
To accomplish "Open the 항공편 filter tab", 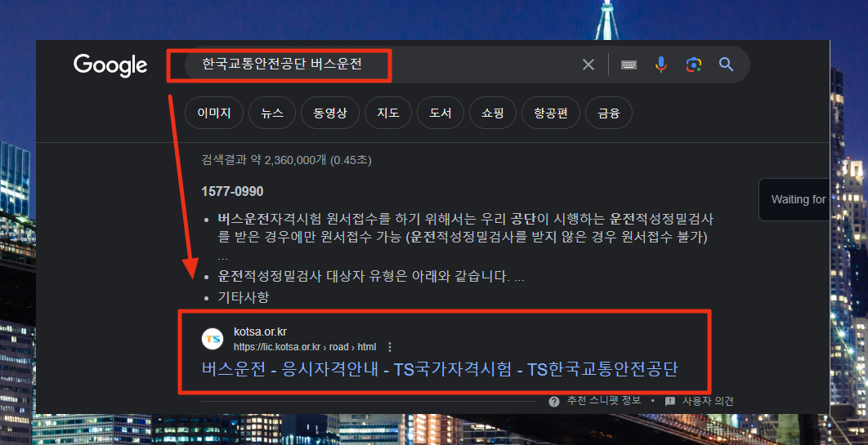I will (551, 113).
